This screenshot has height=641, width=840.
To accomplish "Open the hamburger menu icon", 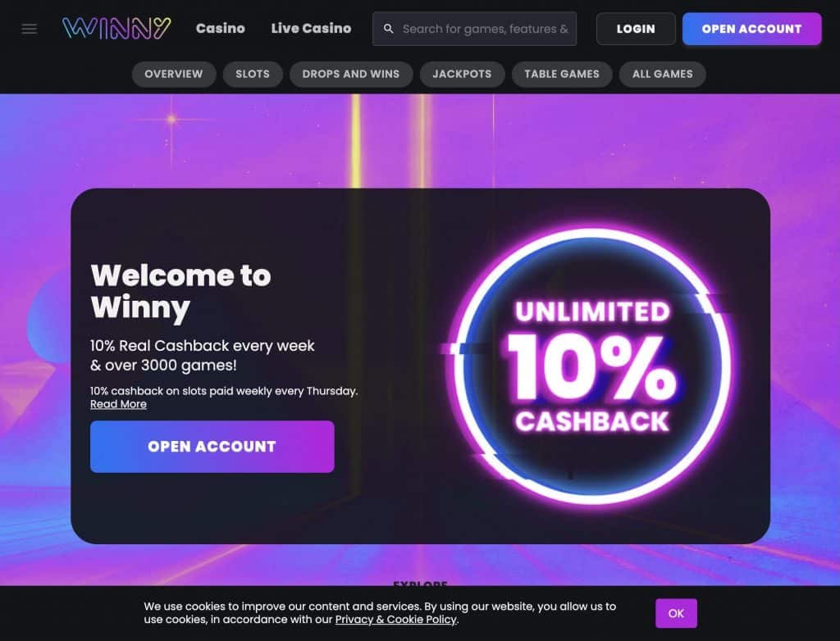I will 30,29.
